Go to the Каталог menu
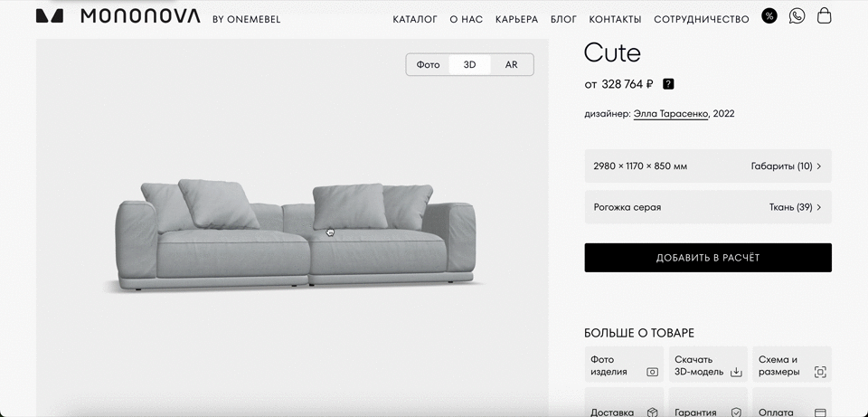 point(415,19)
